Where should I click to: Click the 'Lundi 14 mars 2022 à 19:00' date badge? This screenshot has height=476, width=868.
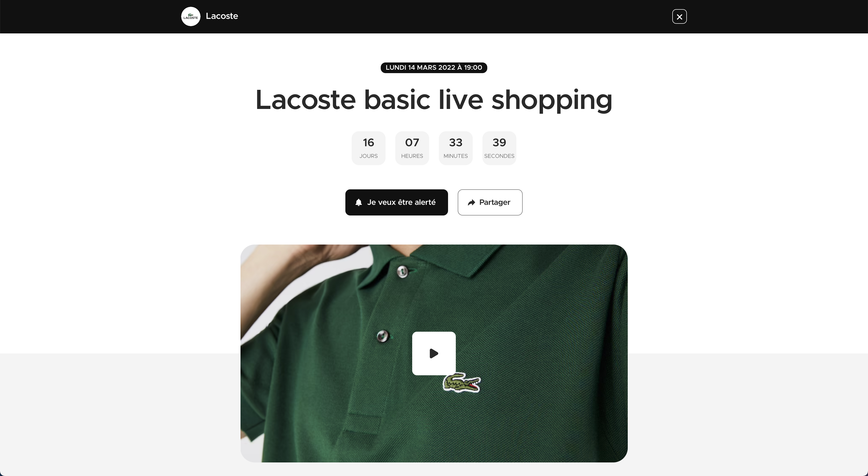(x=434, y=68)
